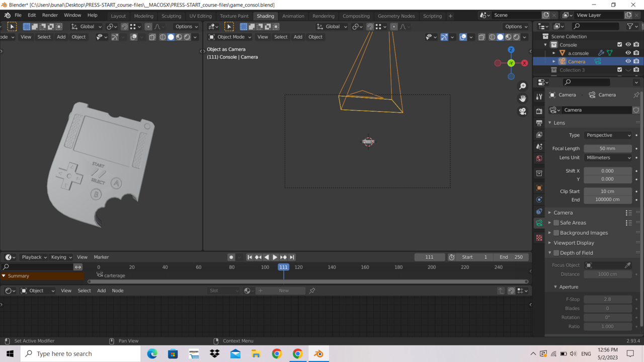644x362 pixels.
Task: Click the current frame field showing 111
Action: 429,257
